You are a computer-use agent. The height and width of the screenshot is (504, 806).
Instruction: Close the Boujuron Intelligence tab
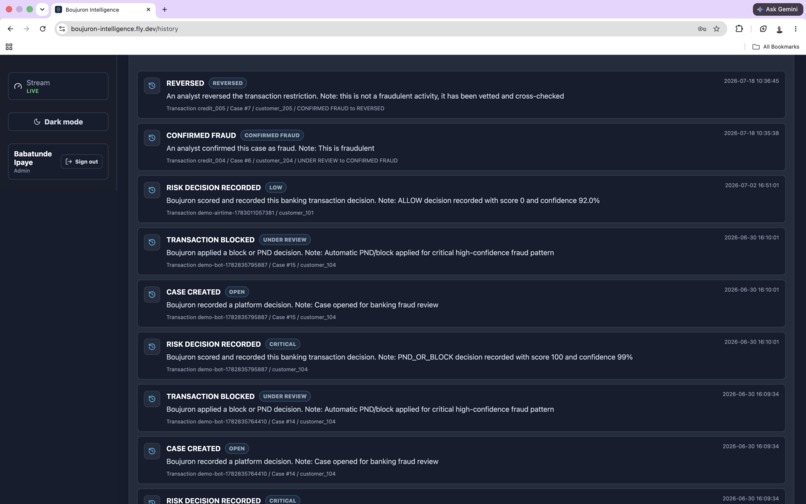pos(148,9)
